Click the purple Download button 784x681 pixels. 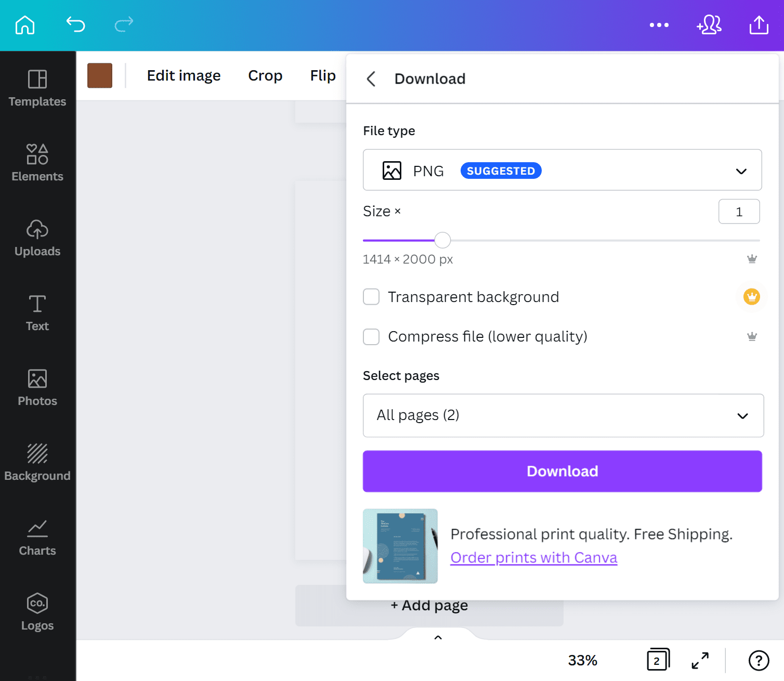[563, 471]
